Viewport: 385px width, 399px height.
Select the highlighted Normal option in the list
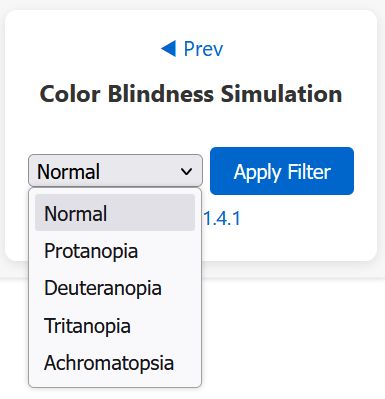pos(115,213)
